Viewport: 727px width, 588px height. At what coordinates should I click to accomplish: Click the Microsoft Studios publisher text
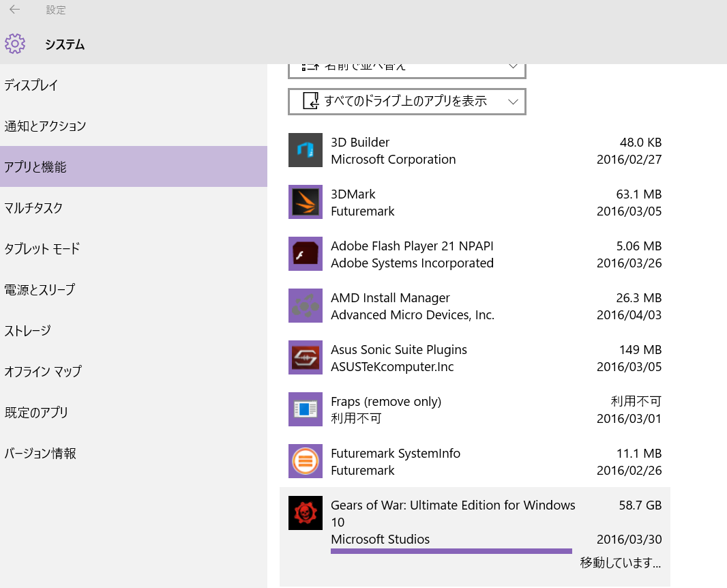click(380, 540)
